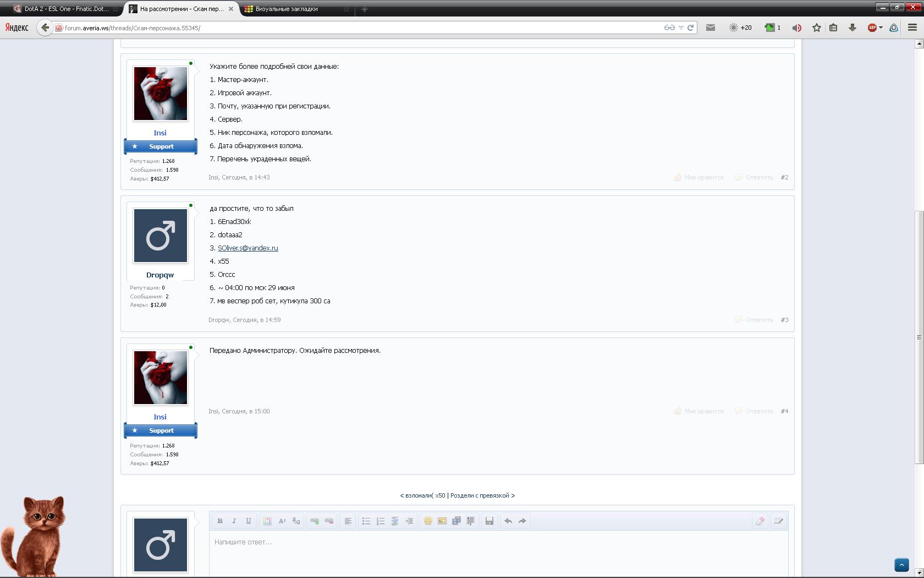The height and width of the screenshot is (578, 924).
Task: Click the blue extension icon beside ABP
Action: [x=894, y=28]
